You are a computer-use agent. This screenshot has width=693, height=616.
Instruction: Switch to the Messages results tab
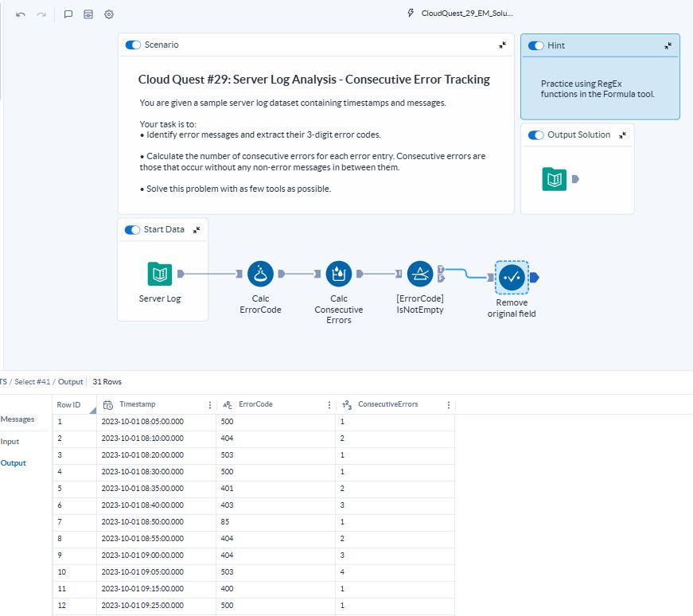pyautogui.click(x=18, y=419)
